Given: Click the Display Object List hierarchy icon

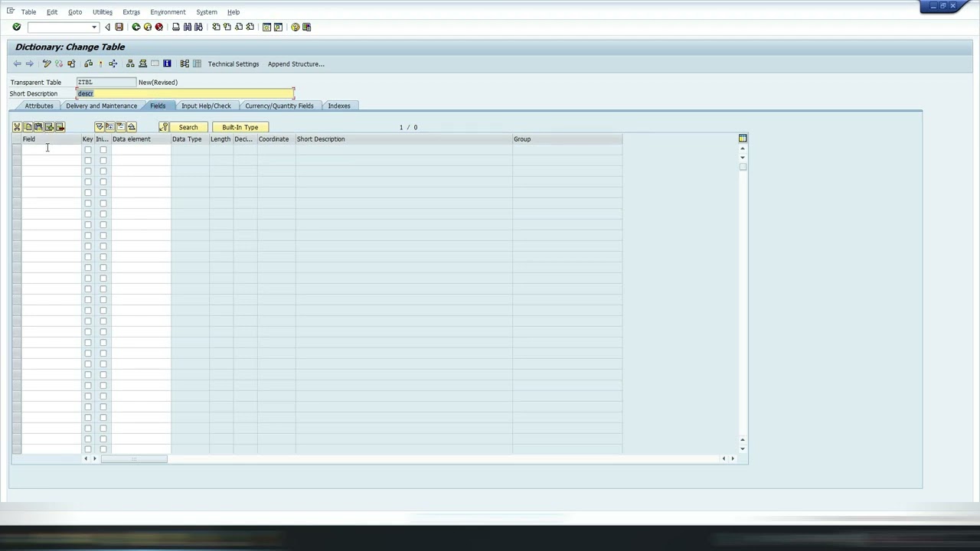Looking at the screenshot, I should point(130,64).
